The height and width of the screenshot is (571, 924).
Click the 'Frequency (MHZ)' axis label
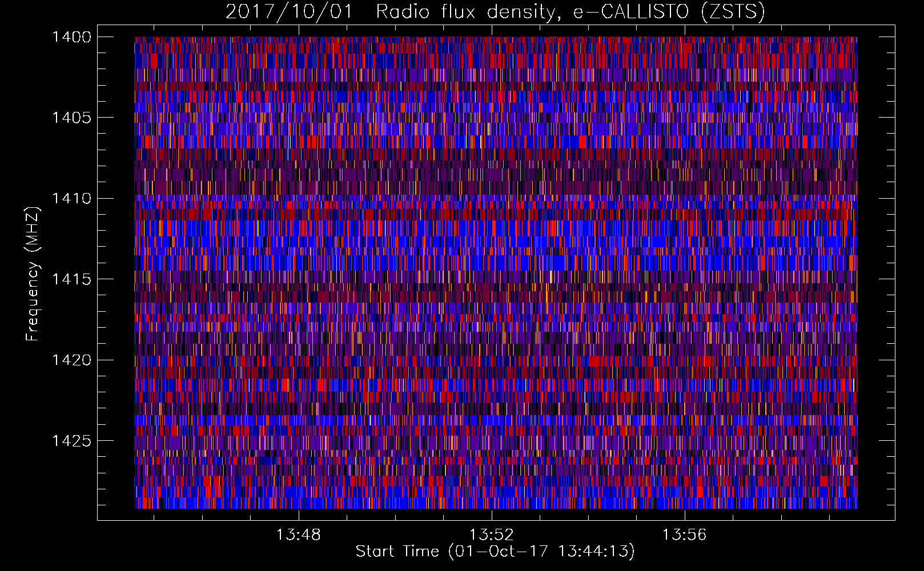tap(33, 274)
